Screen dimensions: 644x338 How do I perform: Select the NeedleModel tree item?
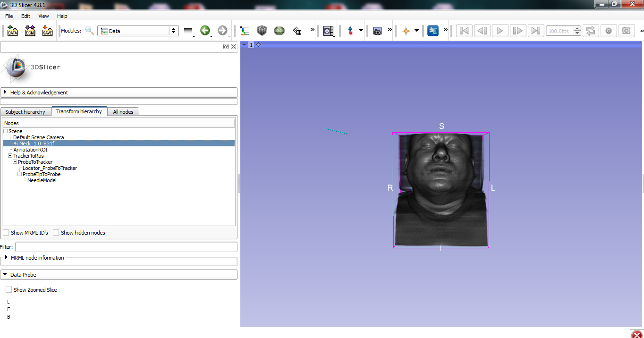pyautogui.click(x=42, y=180)
